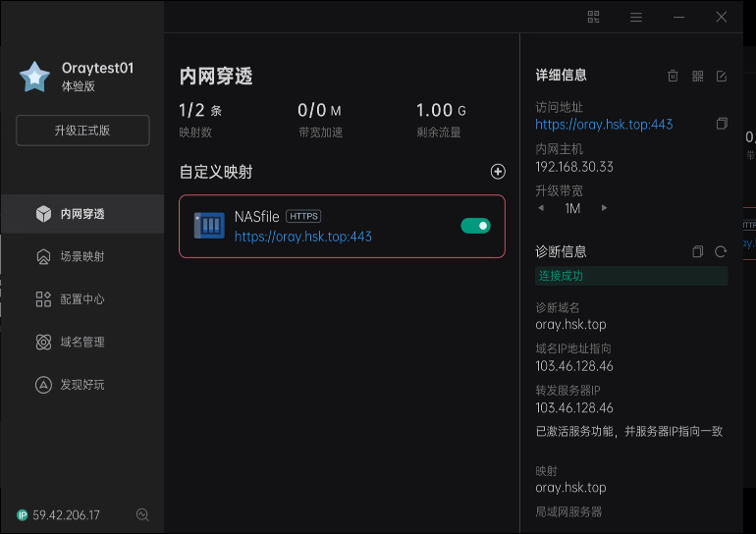Viewport: 756px width, 534px height.
Task: Open the hamburger menu in title bar
Action: pos(636,17)
